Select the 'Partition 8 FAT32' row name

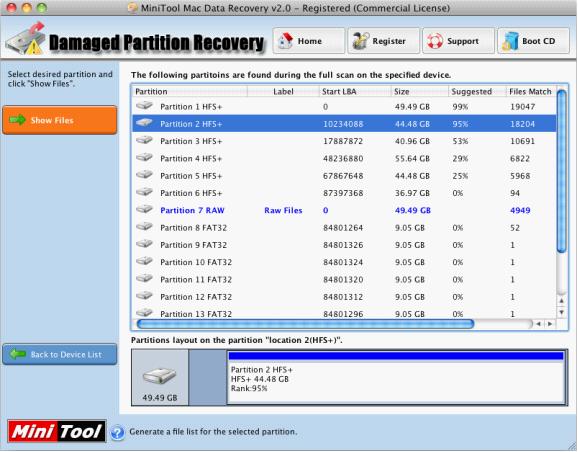(x=194, y=228)
